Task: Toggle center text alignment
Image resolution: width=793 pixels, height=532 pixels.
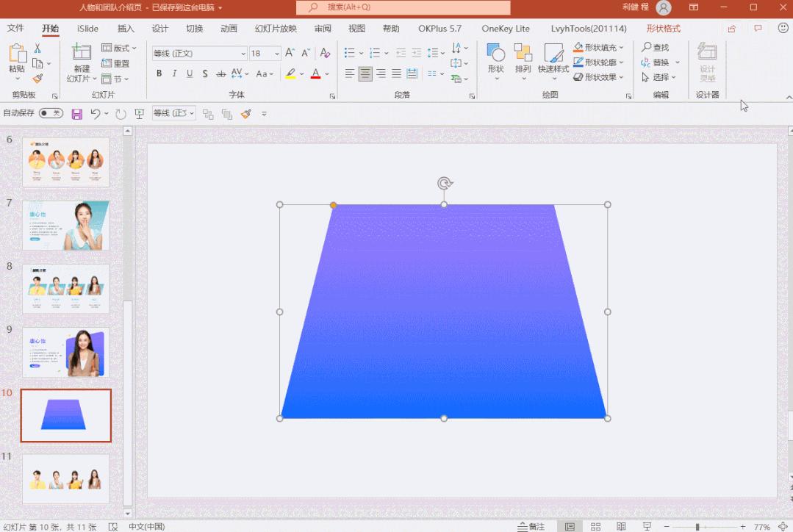Action: click(365, 73)
